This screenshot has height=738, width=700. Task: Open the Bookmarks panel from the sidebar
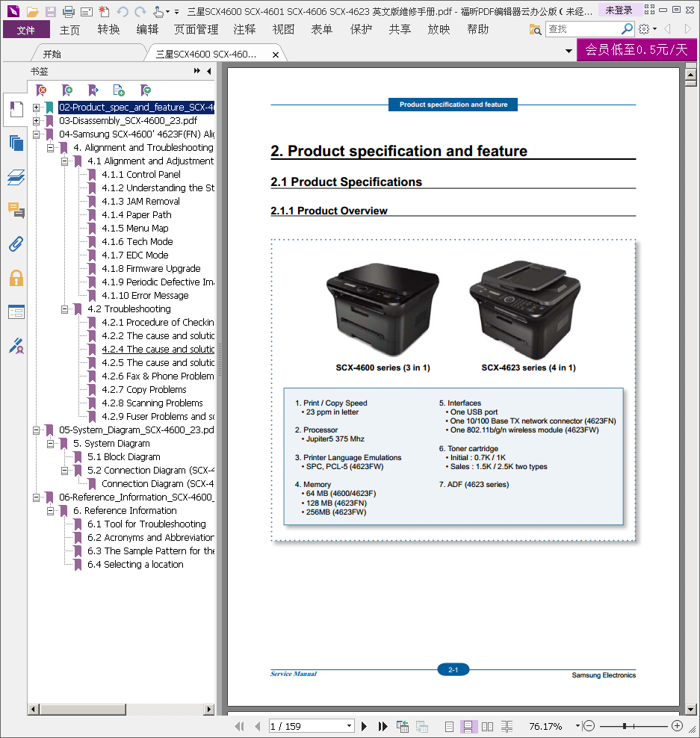pos(16,109)
